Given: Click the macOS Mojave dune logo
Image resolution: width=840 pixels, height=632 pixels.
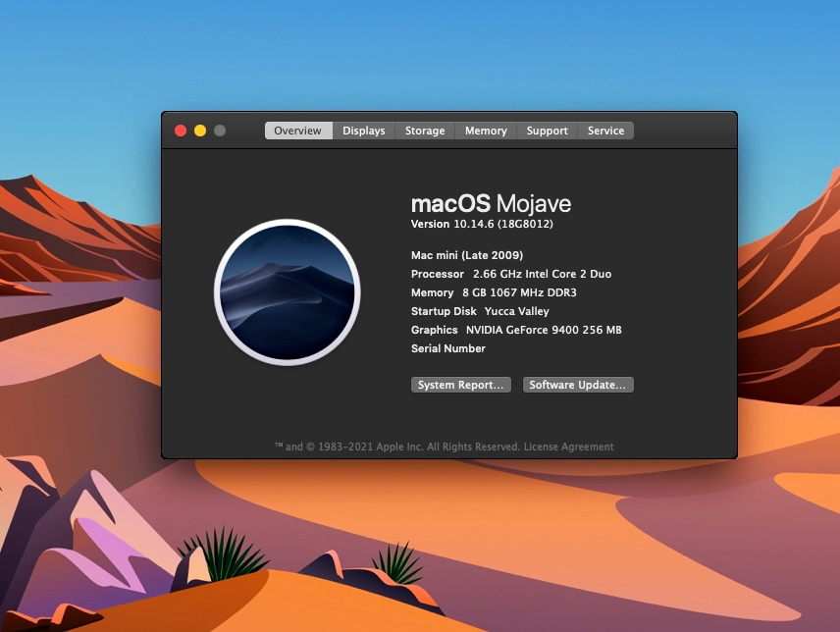Looking at the screenshot, I should pyautogui.click(x=288, y=292).
